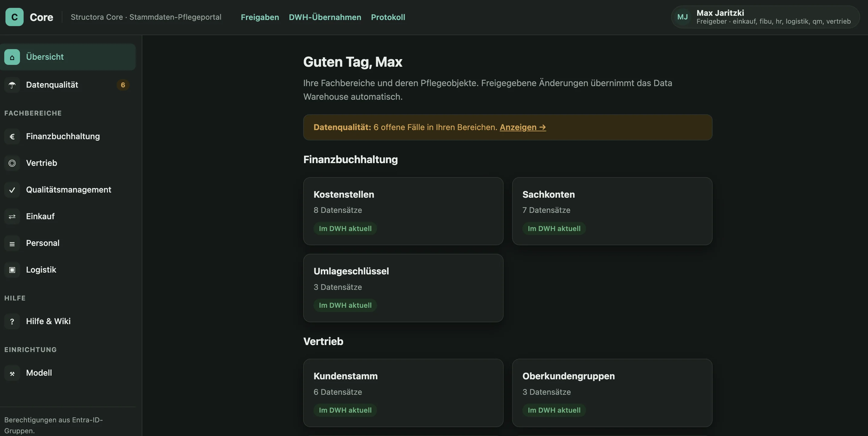
Task: Open Personal section
Action: click(x=68, y=243)
